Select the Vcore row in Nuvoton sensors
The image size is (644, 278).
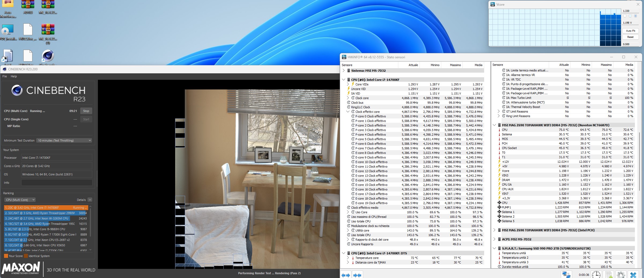[566, 171]
